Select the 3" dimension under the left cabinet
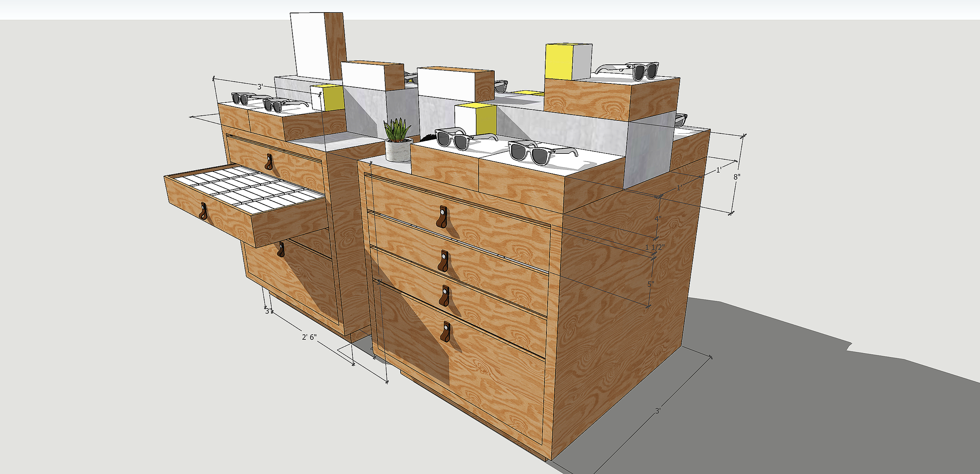The height and width of the screenshot is (474, 980). coord(268,311)
